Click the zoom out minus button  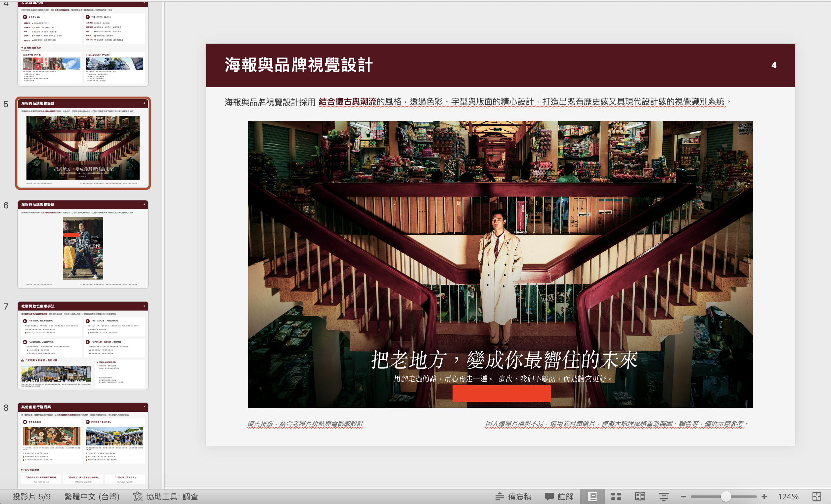point(683,496)
